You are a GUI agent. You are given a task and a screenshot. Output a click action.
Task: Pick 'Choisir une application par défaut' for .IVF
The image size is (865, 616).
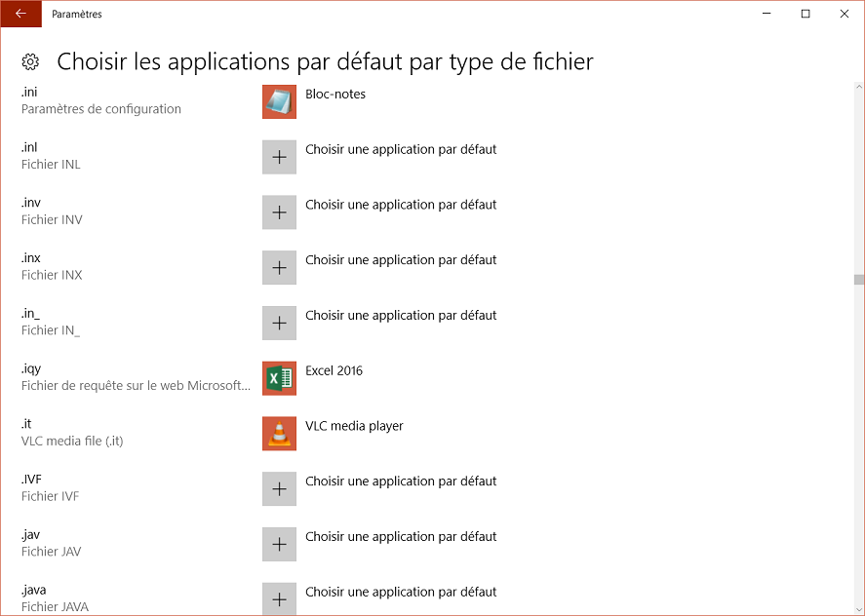click(x=401, y=481)
